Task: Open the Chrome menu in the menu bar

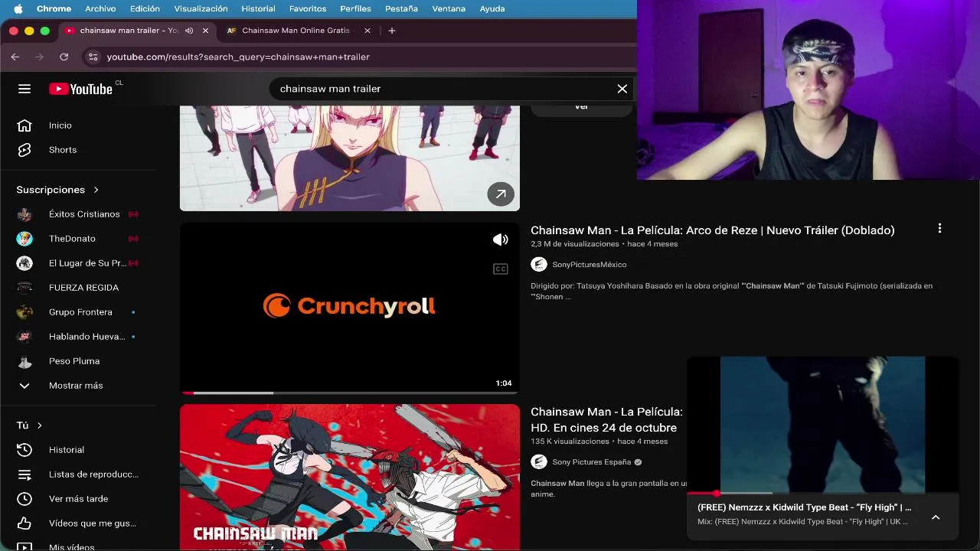Action: pyautogui.click(x=54, y=8)
